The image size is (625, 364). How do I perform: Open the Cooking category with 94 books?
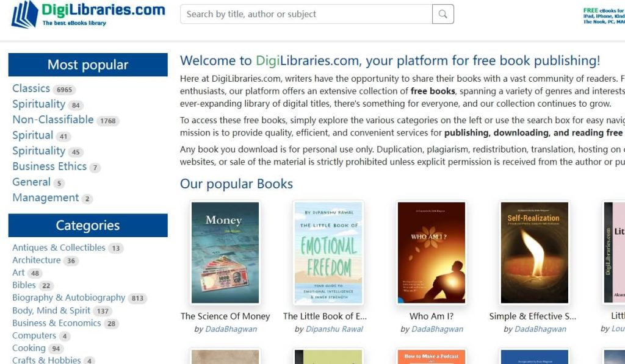point(28,348)
